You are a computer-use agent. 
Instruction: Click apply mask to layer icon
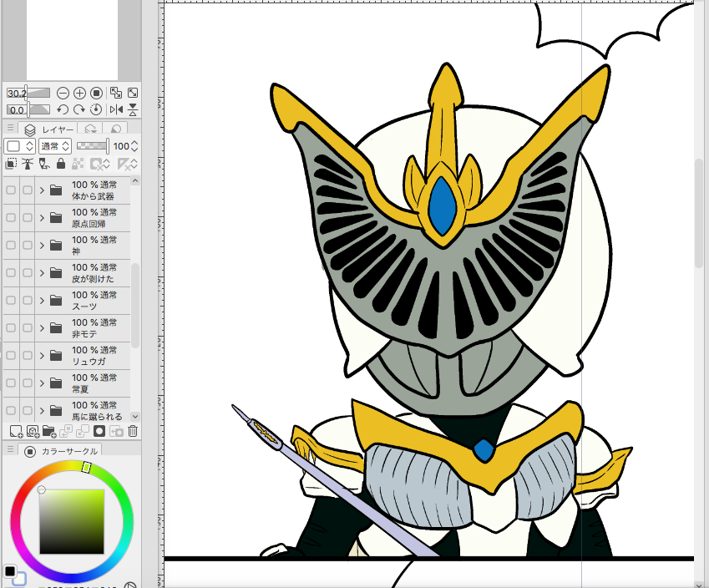116,432
